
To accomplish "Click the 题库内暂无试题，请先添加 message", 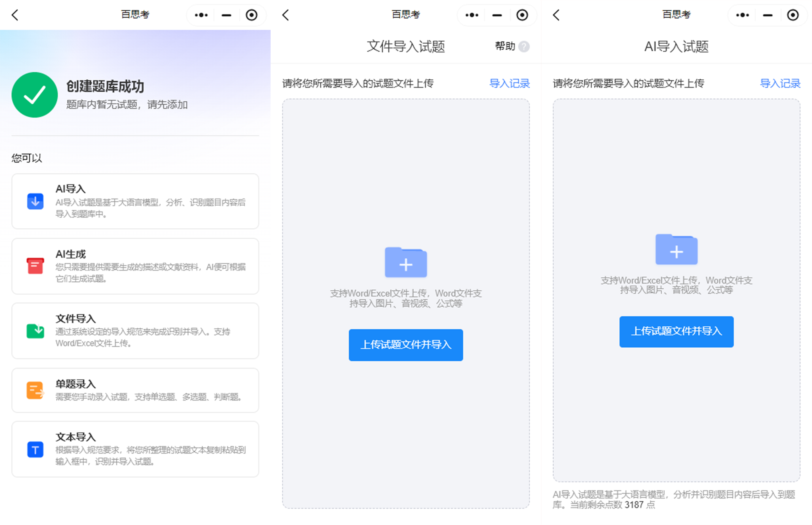I will click(127, 105).
